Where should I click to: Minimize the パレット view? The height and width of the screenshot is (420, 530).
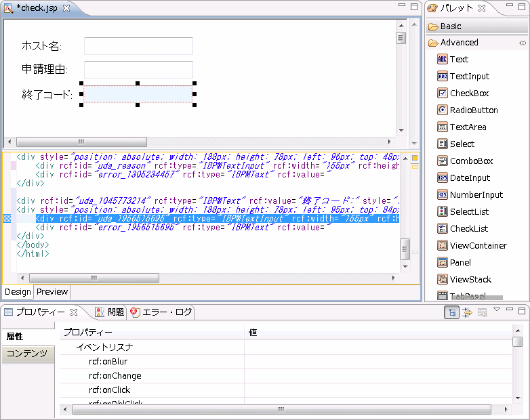click(x=510, y=5)
